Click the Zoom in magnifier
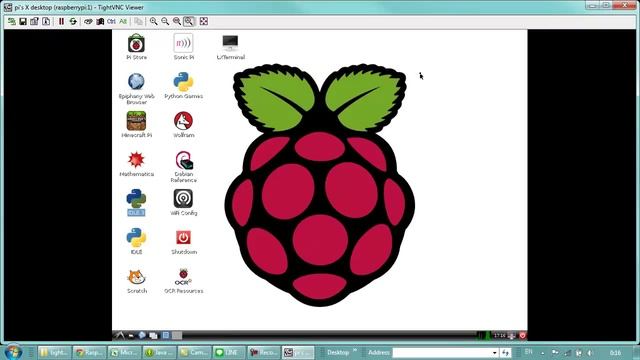The image size is (640, 360). click(153, 21)
